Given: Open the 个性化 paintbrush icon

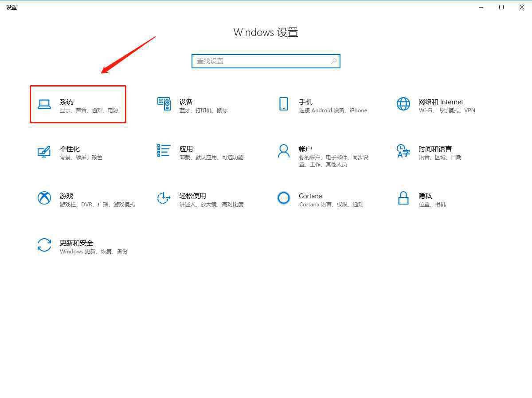Looking at the screenshot, I should (44, 151).
